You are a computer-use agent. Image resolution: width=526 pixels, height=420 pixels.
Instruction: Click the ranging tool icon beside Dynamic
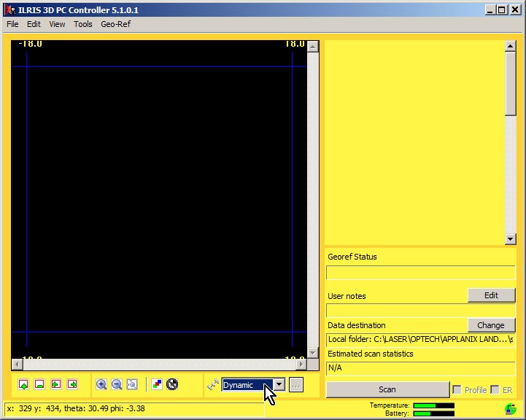(213, 385)
